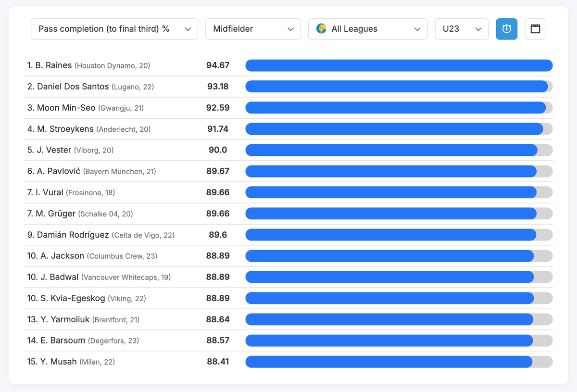Click the 93.18 value
The height and width of the screenshot is (392, 577).
[x=218, y=87]
